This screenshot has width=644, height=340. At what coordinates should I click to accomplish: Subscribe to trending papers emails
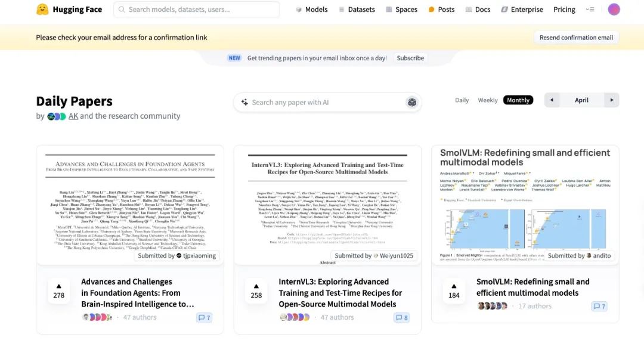(x=410, y=58)
